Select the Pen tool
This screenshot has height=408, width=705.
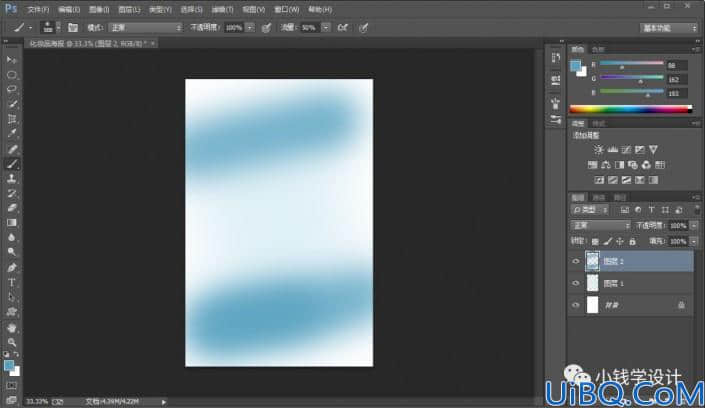(12, 268)
